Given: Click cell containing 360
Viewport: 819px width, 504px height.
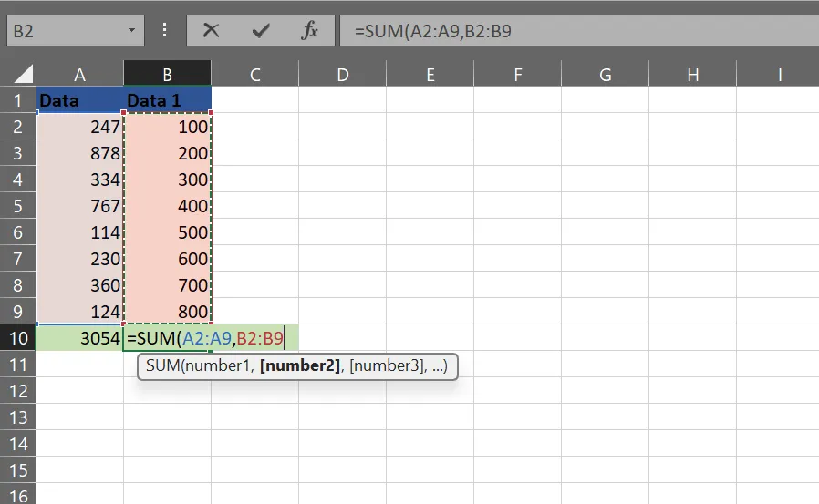Looking at the screenshot, I should (x=79, y=285).
